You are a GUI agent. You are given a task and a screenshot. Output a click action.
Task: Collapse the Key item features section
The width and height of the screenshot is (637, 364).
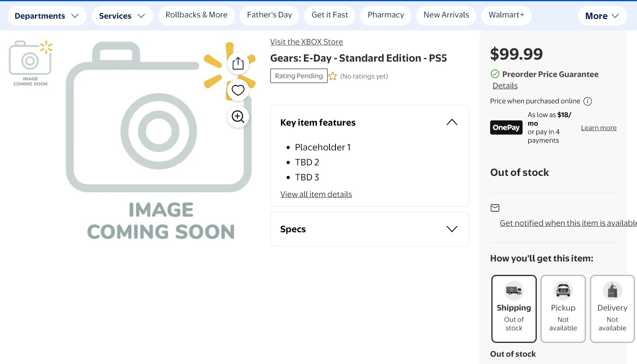(452, 122)
